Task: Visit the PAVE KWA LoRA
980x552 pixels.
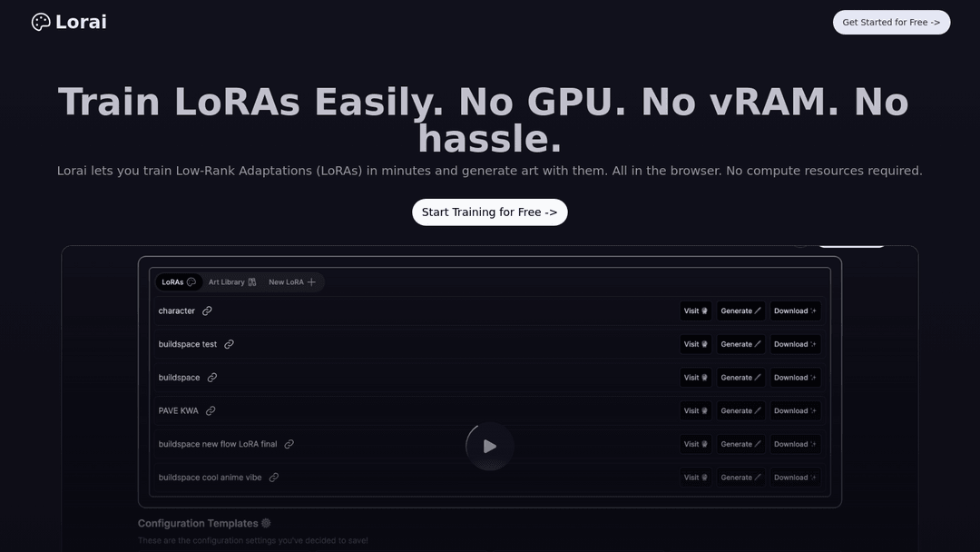Action: pyautogui.click(x=696, y=410)
